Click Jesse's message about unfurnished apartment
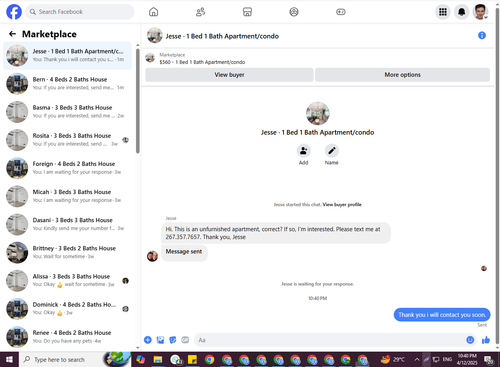 tap(275, 233)
